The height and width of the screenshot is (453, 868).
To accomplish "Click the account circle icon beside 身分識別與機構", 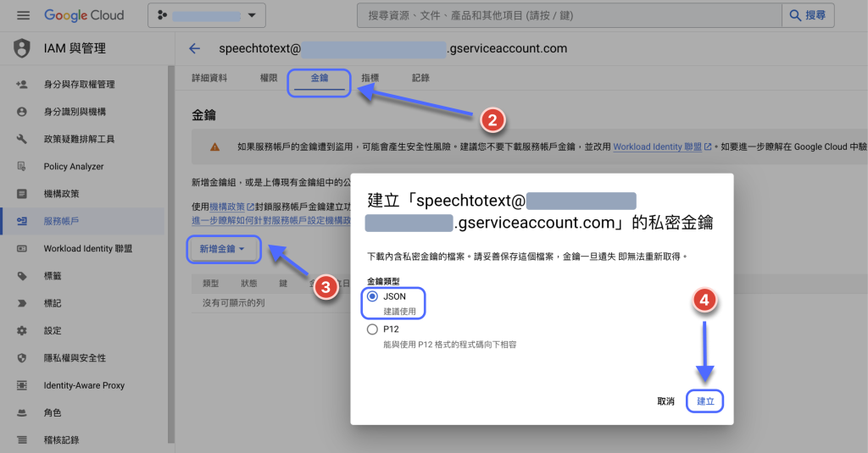I will point(21,112).
